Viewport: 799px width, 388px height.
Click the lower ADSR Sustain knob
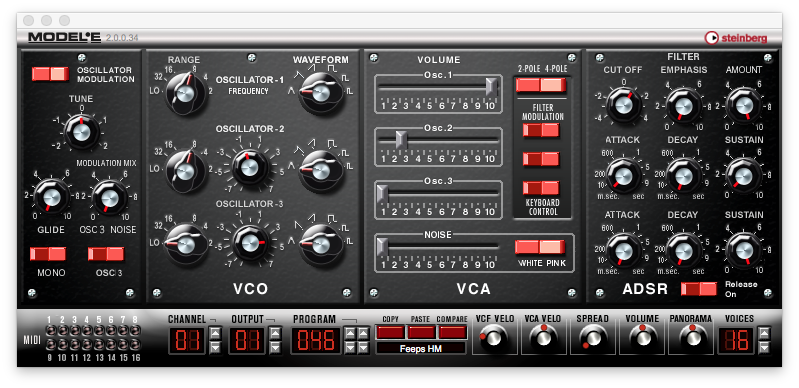click(x=744, y=250)
